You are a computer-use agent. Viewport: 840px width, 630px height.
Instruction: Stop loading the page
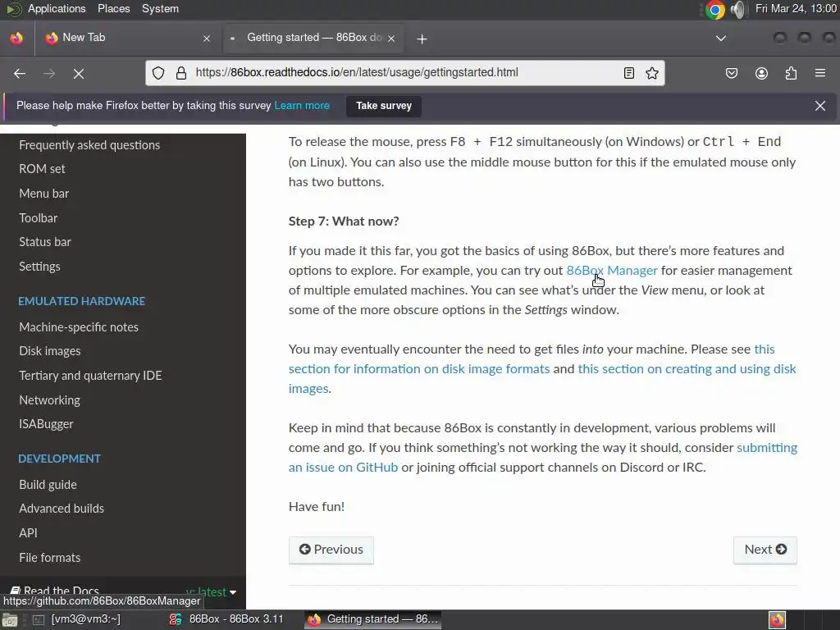(79, 73)
